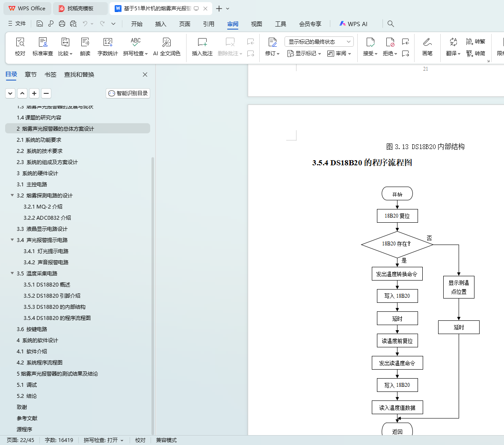Click the plus button to expand outline levels

(34, 93)
